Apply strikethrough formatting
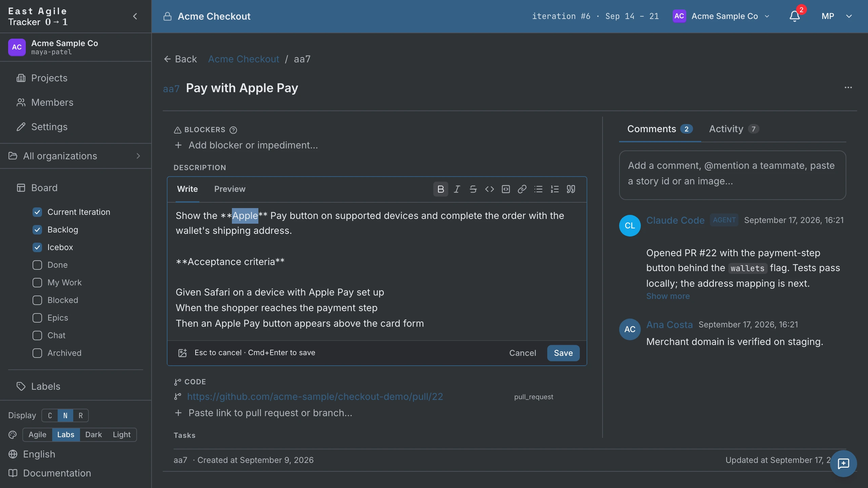Image resolution: width=868 pixels, height=488 pixels. pyautogui.click(x=473, y=189)
